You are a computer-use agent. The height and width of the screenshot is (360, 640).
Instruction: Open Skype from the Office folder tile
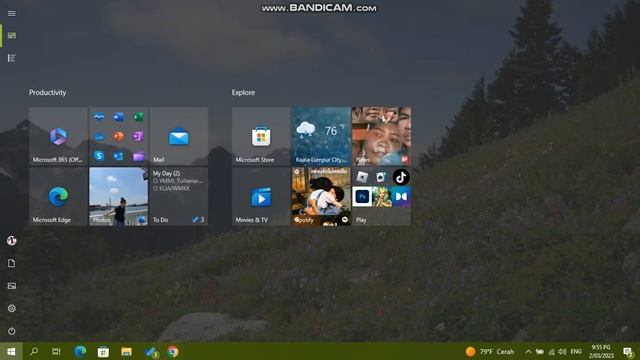tap(98, 156)
